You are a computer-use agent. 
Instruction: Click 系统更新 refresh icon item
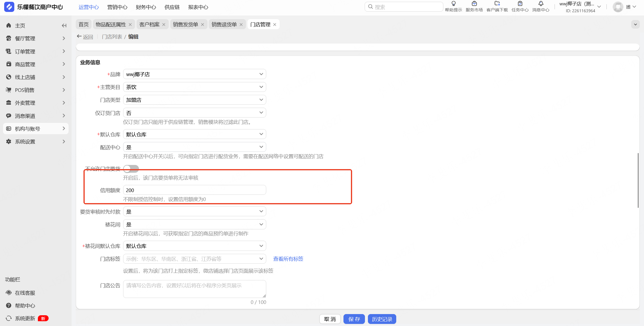[x=25, y=319]
